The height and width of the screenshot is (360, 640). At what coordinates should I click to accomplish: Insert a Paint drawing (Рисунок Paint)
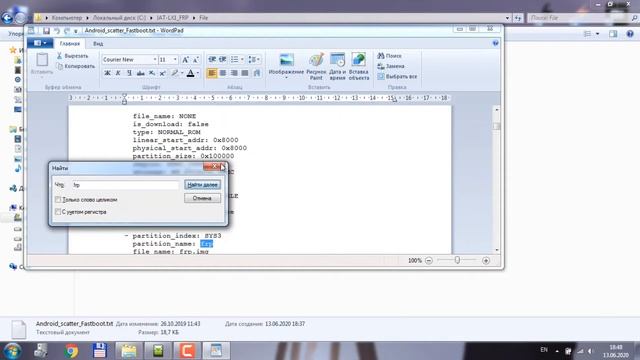point(316,66)
